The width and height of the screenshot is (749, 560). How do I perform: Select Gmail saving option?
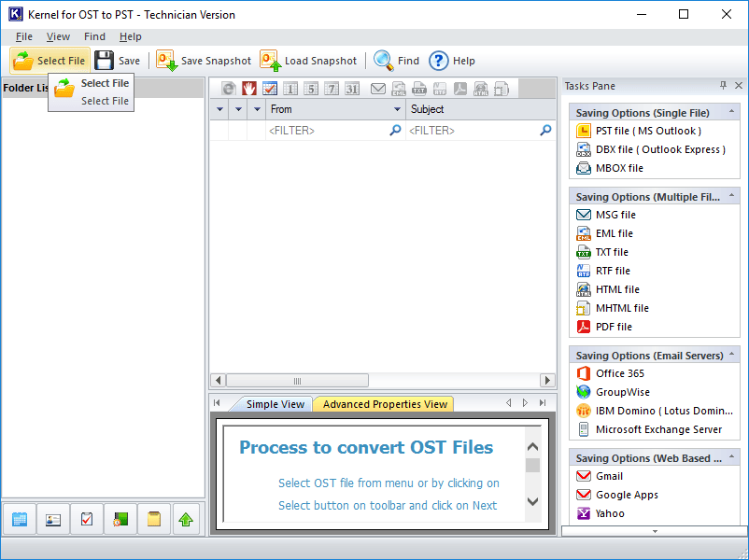(x=600, y=476)
